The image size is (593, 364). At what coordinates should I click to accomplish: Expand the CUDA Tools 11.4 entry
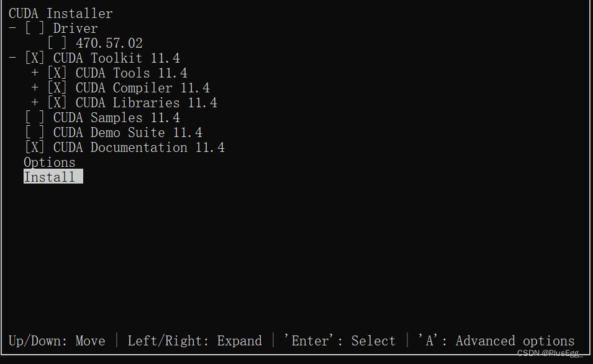(35, 73)
